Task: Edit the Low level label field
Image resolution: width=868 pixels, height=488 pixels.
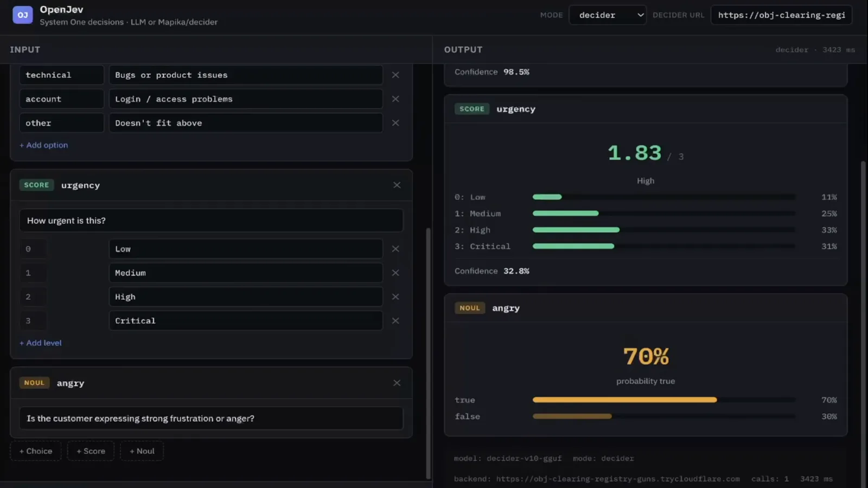Action: [x=246, y=249]
